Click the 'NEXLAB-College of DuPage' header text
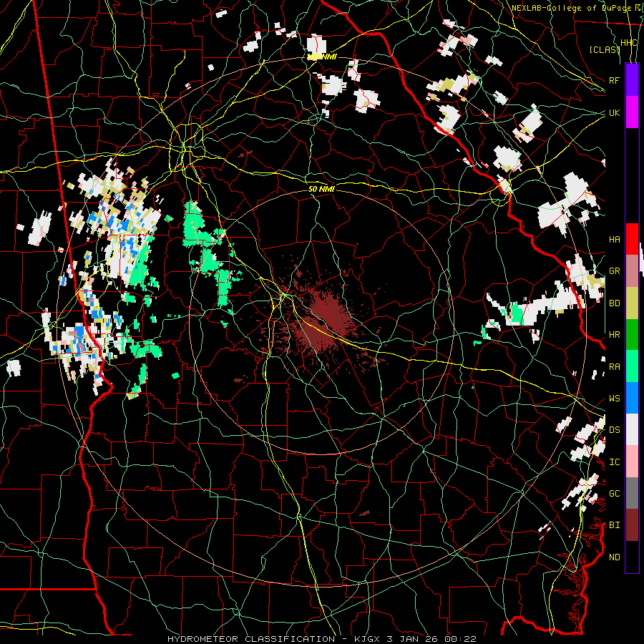The width and height of the screenshot is (644, 644). tap(571, 8)
